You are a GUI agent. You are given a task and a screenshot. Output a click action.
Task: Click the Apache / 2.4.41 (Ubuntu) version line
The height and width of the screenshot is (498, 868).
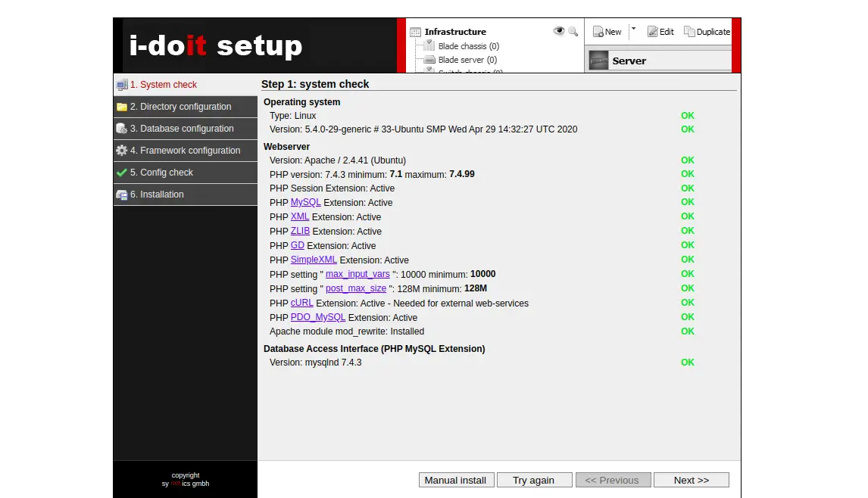(x=338, y=160)
